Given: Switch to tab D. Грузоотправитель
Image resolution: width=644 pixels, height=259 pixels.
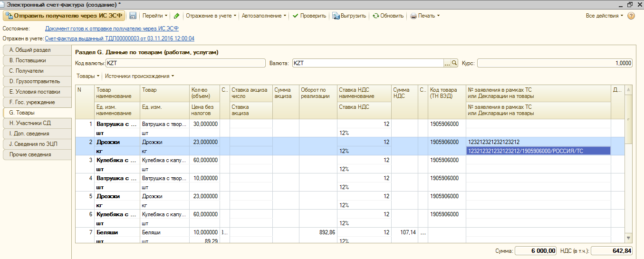Looking at the screenshot, I should tap(37, 81).
